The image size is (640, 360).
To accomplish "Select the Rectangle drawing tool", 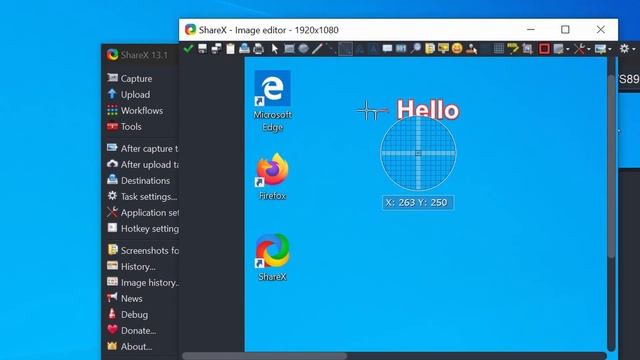I will point(289,49).
